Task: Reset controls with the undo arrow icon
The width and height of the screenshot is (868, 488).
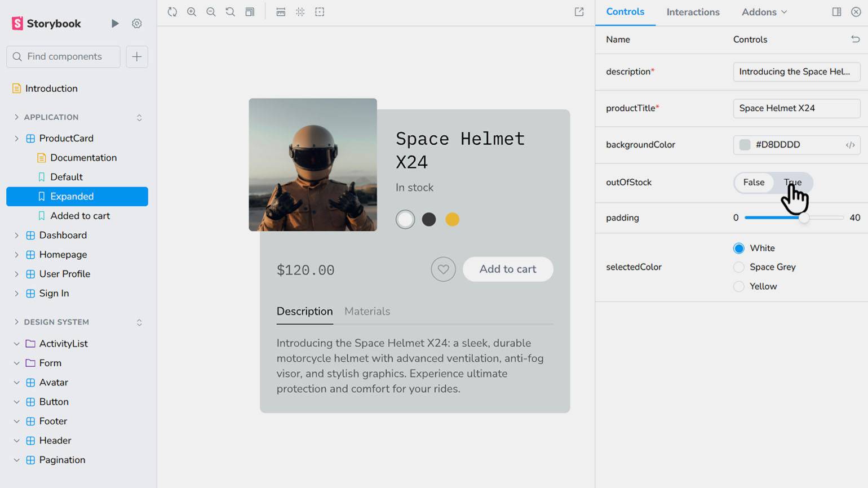Action: pyautogui.click(x=855, y=39)
